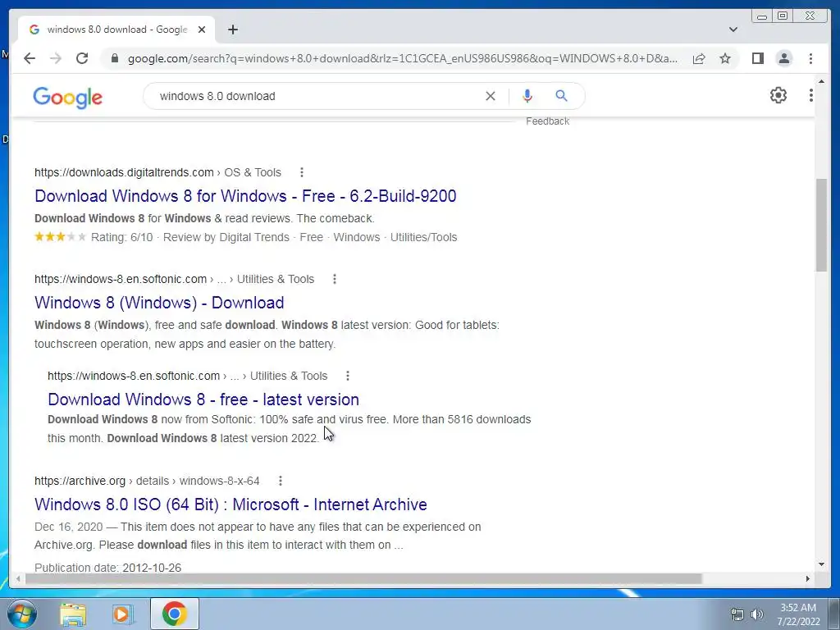Click 'Rating: 6/10' text
840x630 pixels.
[x=121, y=237]
